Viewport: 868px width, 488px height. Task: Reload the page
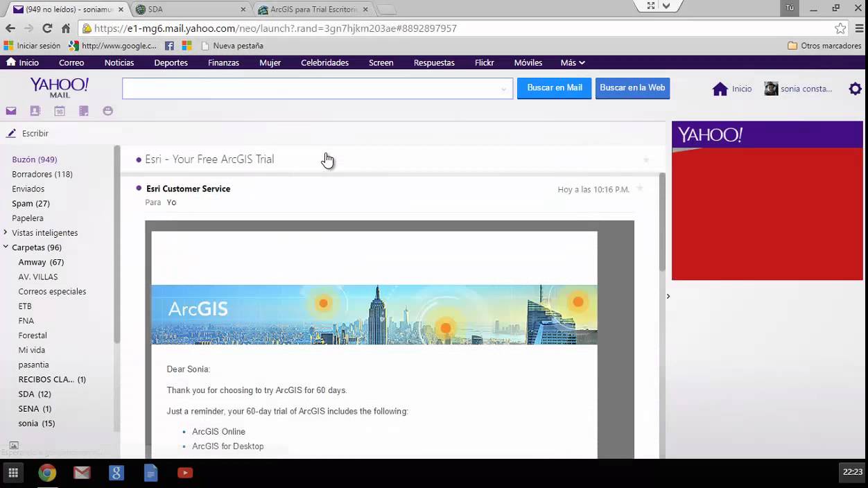47,28
